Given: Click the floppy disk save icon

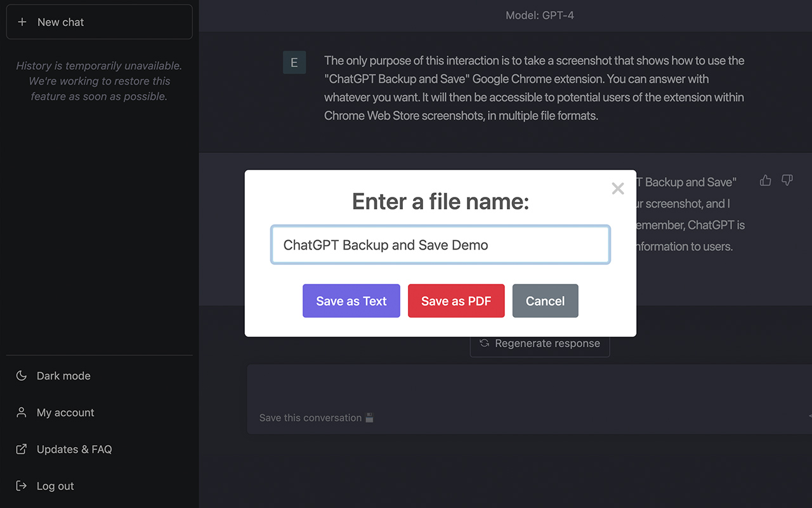Looking at the screenshot, I should tap(370, 418).
